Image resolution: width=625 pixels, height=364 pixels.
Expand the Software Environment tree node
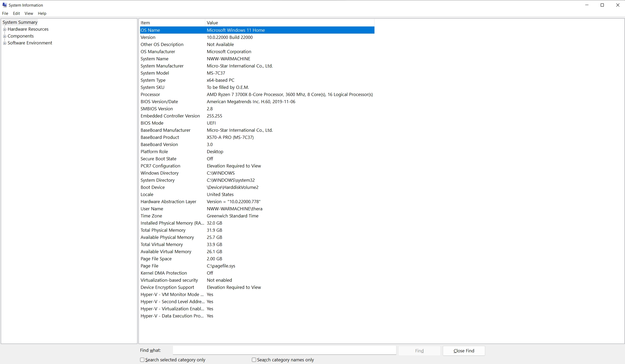pos(5,43)
